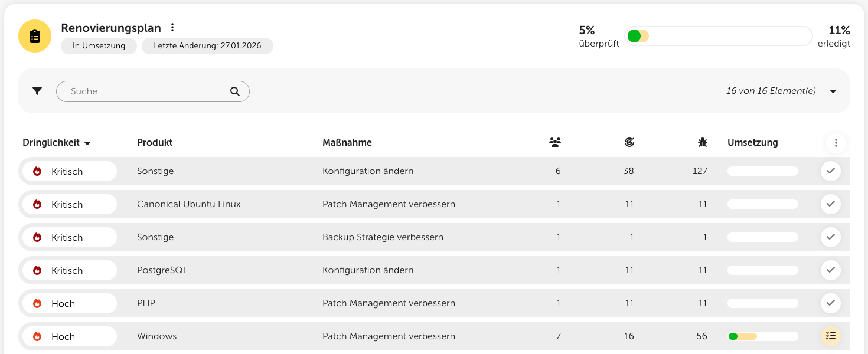Sort by the target column icon
The image size is (868, 354).
(629, 142)
